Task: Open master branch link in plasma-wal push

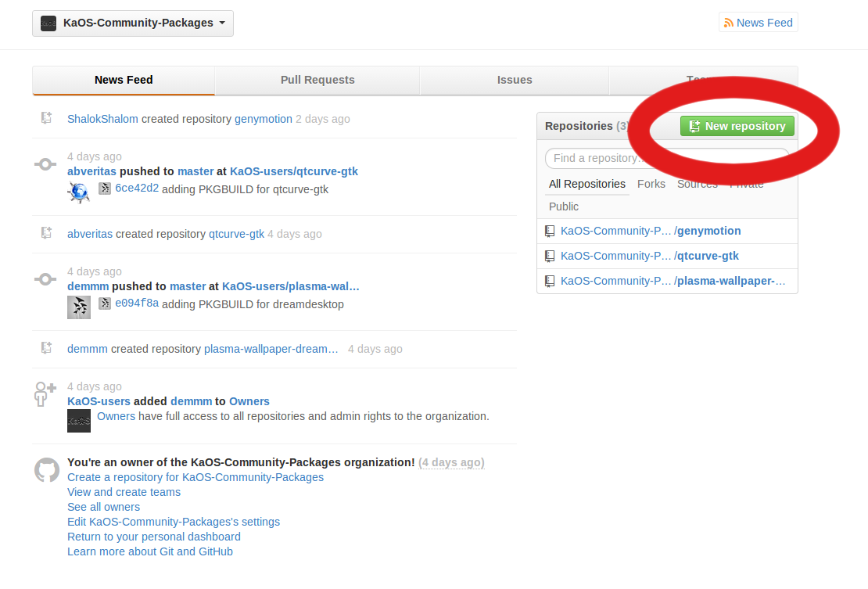Action: pos(188,287)
